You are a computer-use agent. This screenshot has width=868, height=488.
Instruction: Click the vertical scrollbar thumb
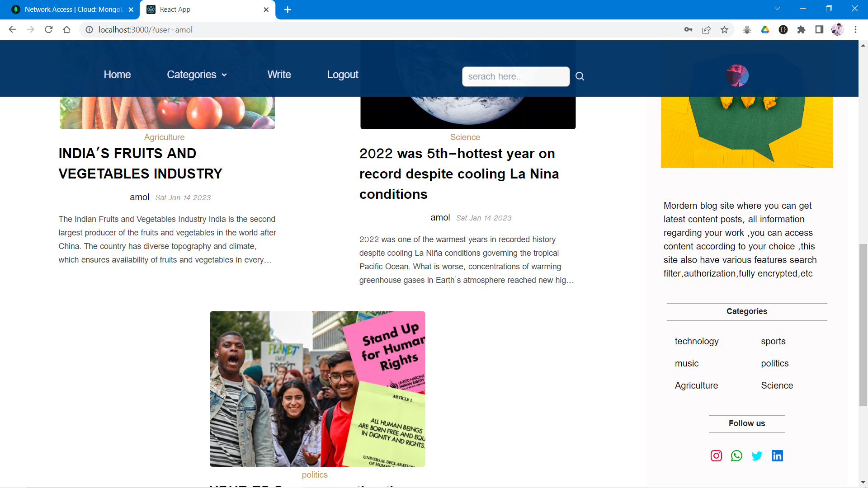click(863, 325)
